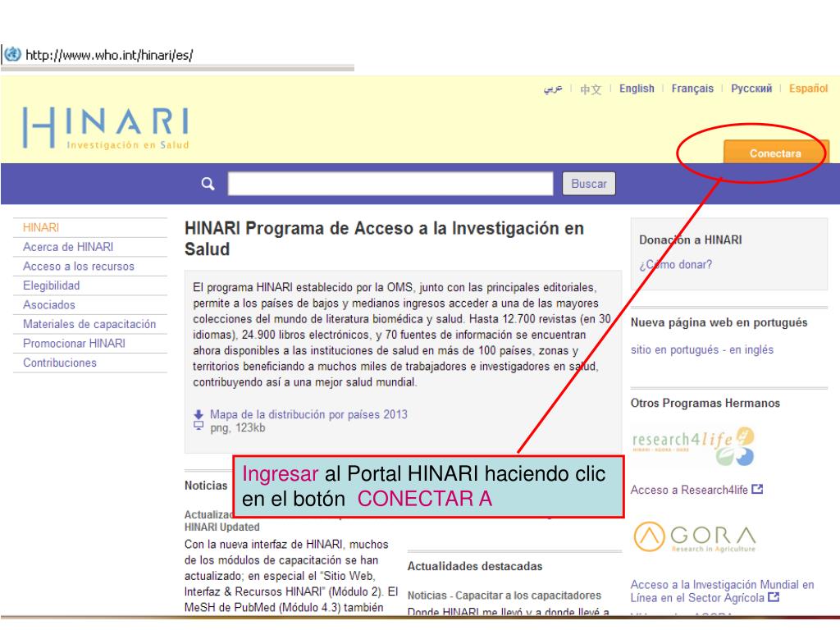Image resolution: width=840 pixels, height=630 pixels.
Task: Click the Conectar a button
Action: pos(776,153)
